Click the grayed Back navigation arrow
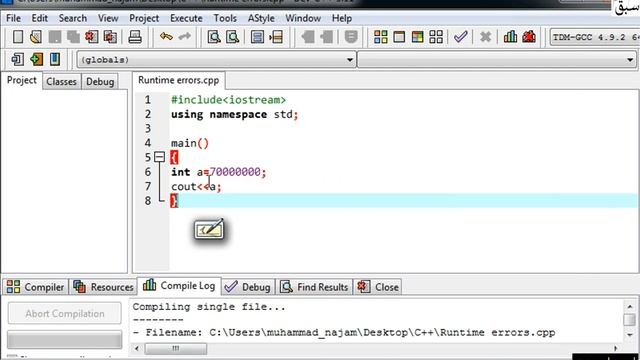This screenshot has width=640, height=360. click(x=308, y=37)
